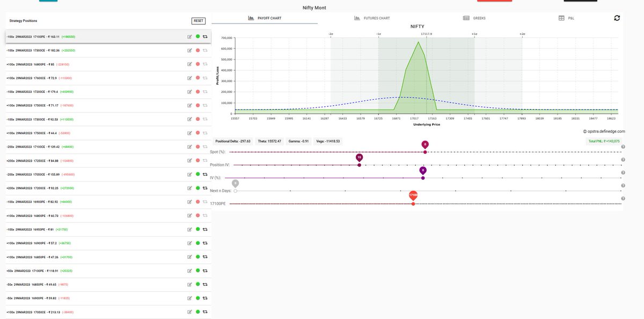Screen dimensions: 644x319
Task: Click the Strategy Positions heading
Action: pos(24,21)
